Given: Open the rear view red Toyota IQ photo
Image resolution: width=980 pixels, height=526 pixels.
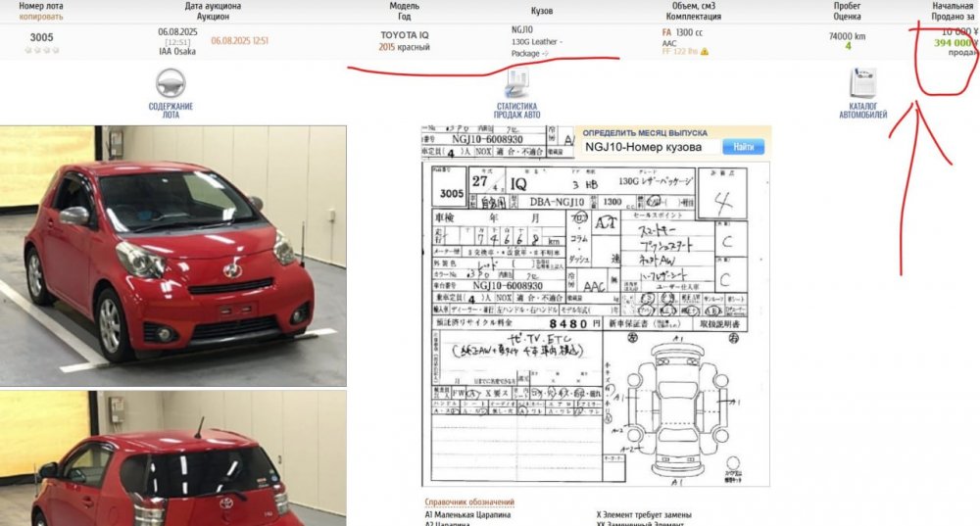Looking at the screenshot, I should pyautogui.click(x=172, y=458).
